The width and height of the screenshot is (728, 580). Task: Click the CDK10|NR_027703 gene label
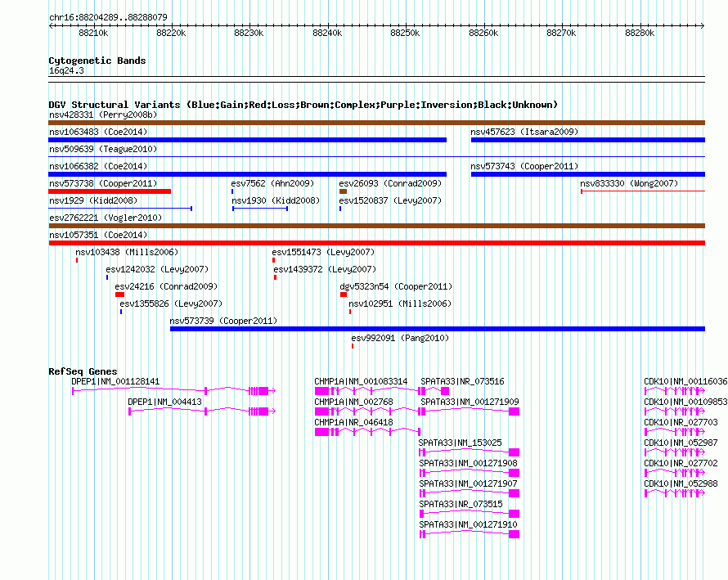tap(681, 422)
